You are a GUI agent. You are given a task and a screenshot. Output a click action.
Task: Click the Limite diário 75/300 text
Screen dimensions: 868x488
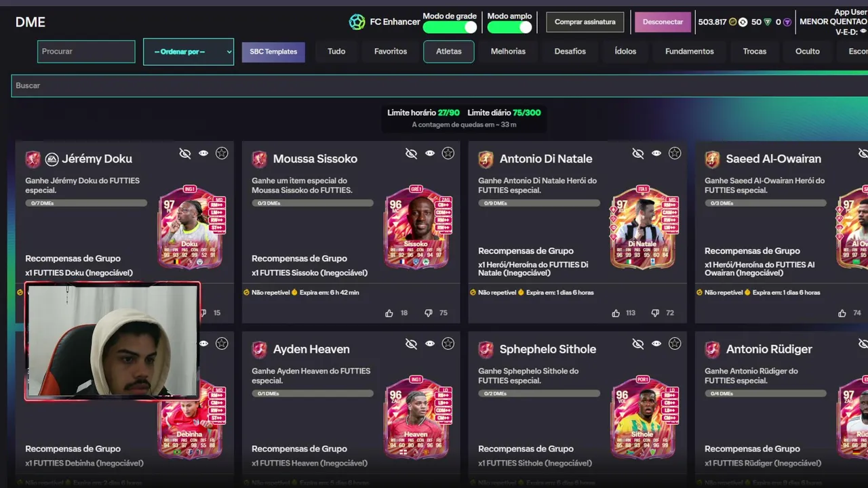[504, 113]
